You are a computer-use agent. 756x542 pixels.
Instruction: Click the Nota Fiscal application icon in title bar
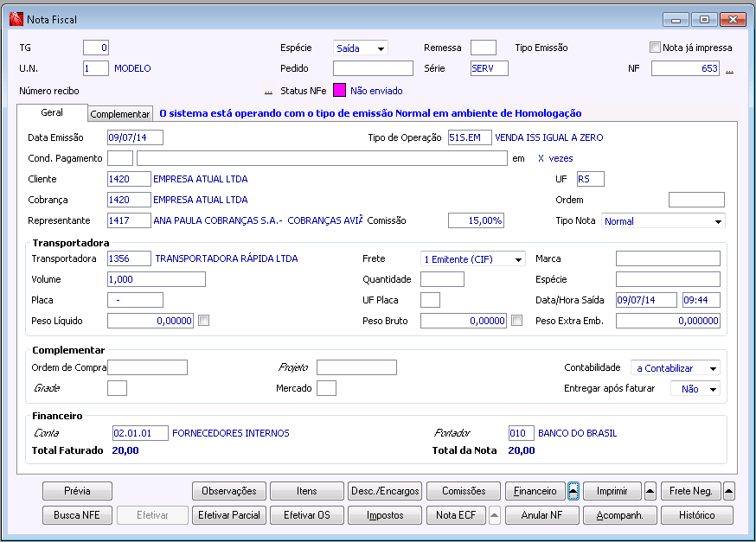pos(16,19)
